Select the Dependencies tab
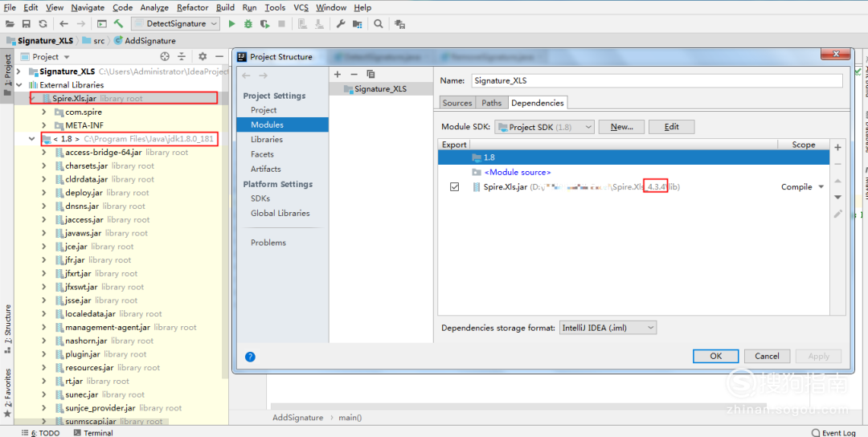868x437 pixels. pos(537,103)
